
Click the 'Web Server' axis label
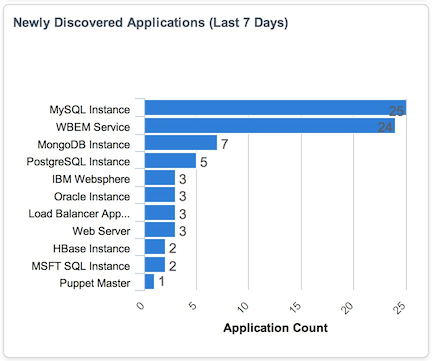click(x=101, y=231)
